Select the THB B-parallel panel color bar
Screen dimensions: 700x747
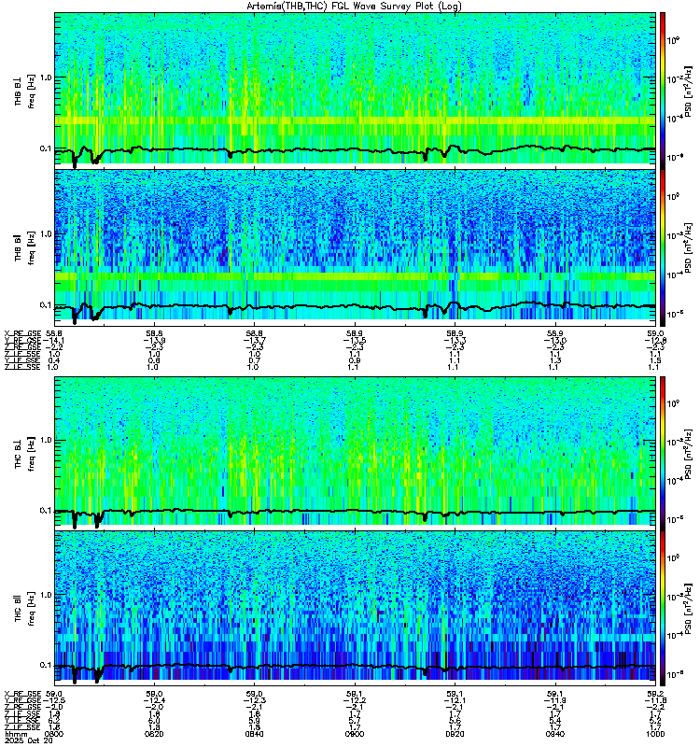point(663,247)
